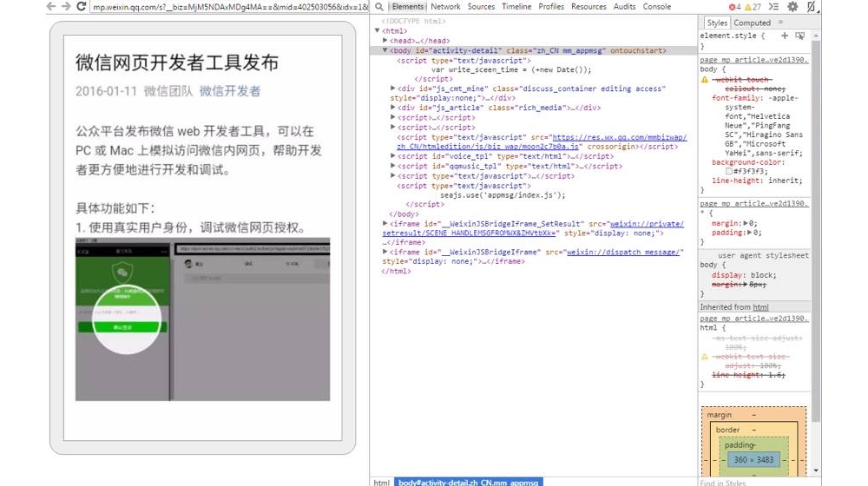
Task: Click the display: block declaration
Action: pos(744,275)
